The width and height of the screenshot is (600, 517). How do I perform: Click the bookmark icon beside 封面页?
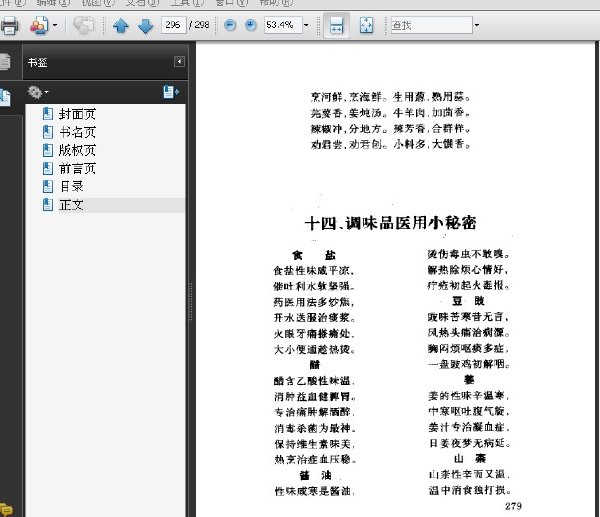[48, 114]
